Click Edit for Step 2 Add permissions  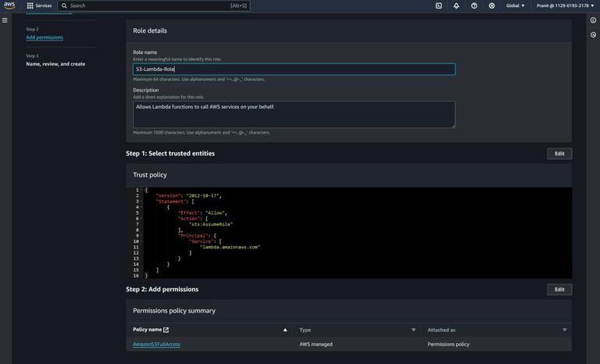559,289
